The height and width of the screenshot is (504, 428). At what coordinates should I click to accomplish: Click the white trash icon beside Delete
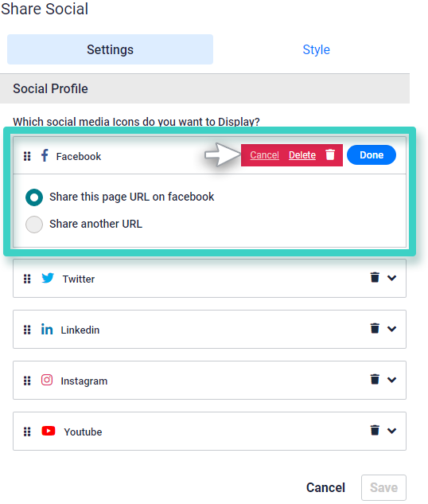coord(330,154)
